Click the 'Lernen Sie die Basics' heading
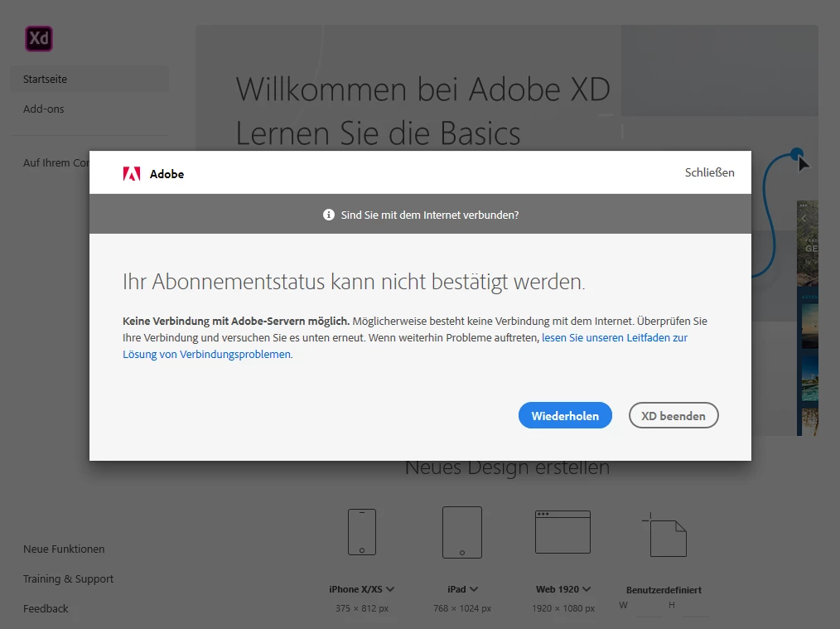The width and height of the screenshot is (840, 629). click(379, 133)
